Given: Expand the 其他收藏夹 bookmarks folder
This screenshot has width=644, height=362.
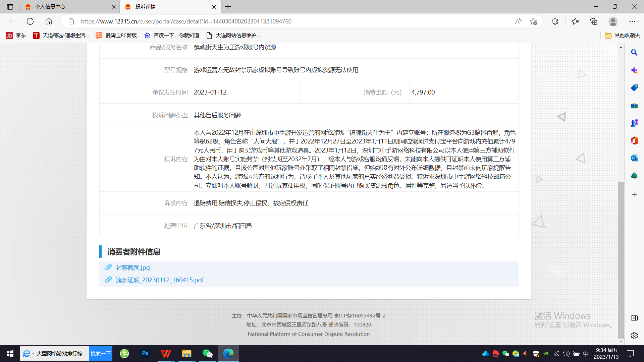Looking at the screenshot, I should 622,36.
